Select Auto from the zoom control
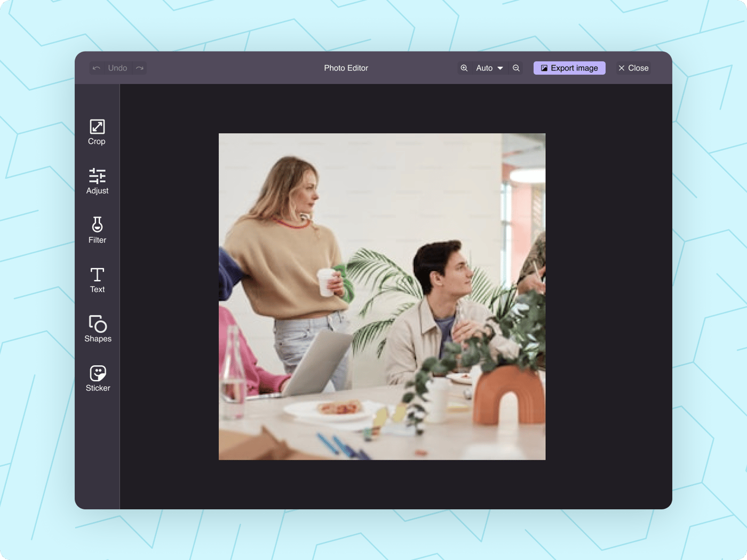This screenshot has width=747, height=560. [484, 68]
